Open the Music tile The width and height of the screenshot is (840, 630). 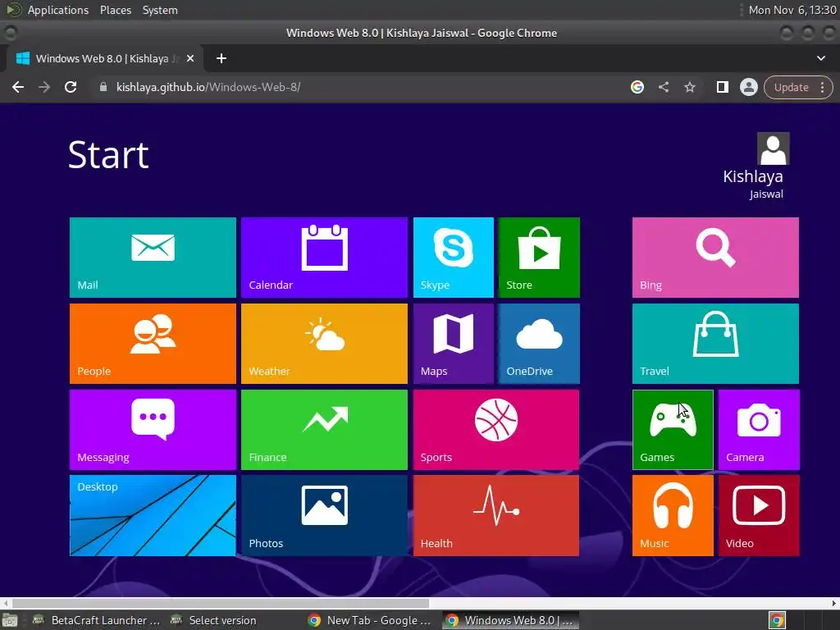(673, 515)
